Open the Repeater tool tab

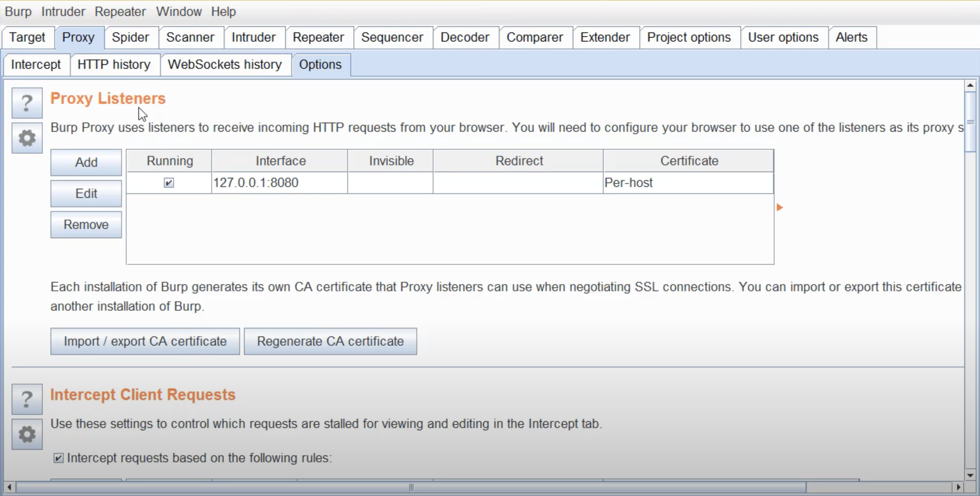click(318, 37)
